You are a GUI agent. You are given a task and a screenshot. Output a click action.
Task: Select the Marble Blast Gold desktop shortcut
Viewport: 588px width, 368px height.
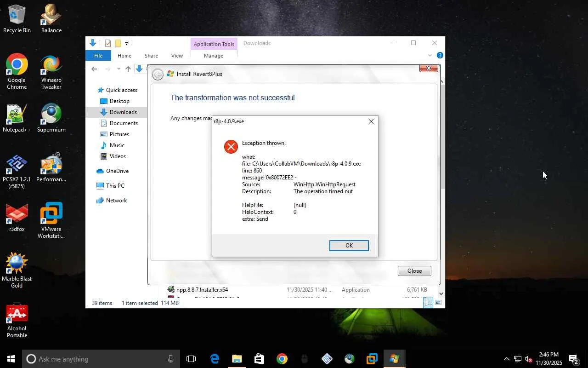coord(17,271)
